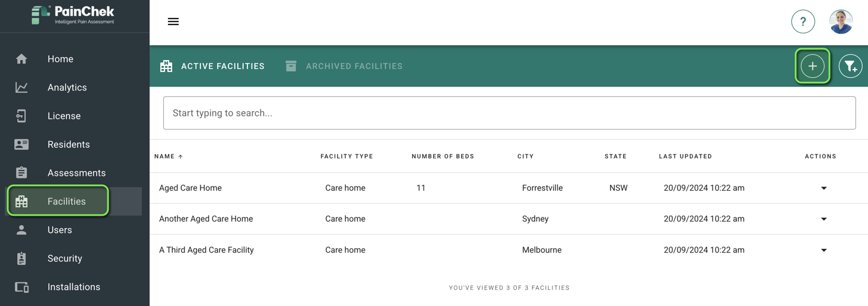Click Care home type in Sydney row
This screenshot has height=306, width=868.
345,219
